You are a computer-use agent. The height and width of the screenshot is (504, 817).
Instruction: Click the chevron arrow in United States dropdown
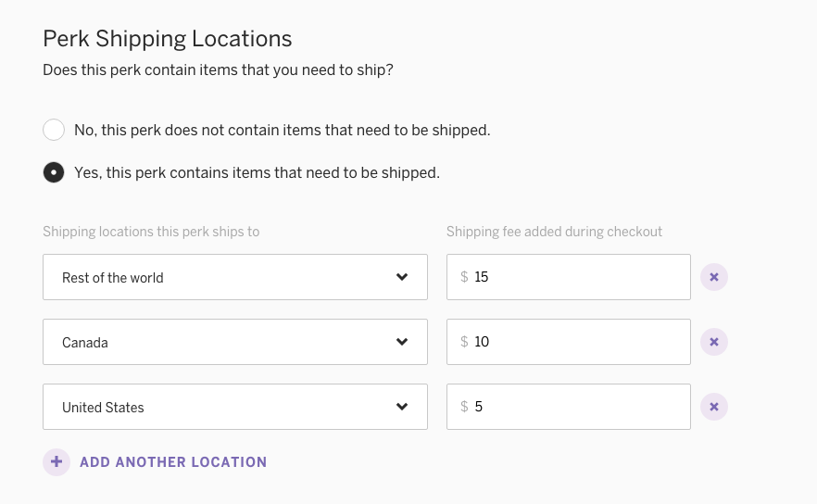(402, 407)
